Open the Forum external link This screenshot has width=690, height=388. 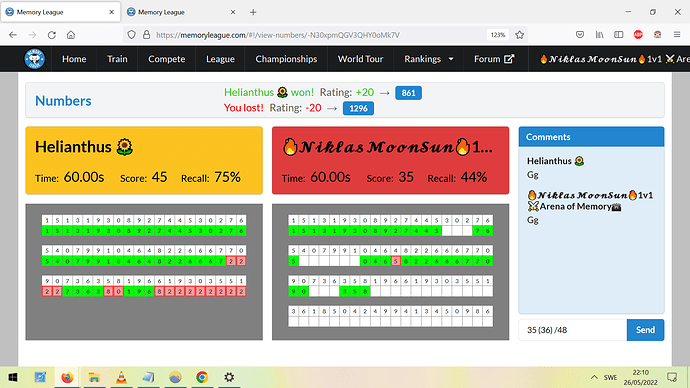point(494,59)
